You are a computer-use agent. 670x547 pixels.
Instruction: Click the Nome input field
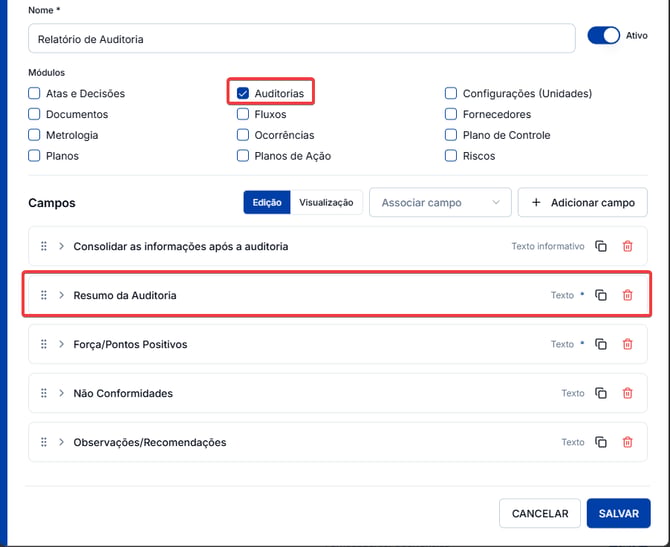(302, 39)
